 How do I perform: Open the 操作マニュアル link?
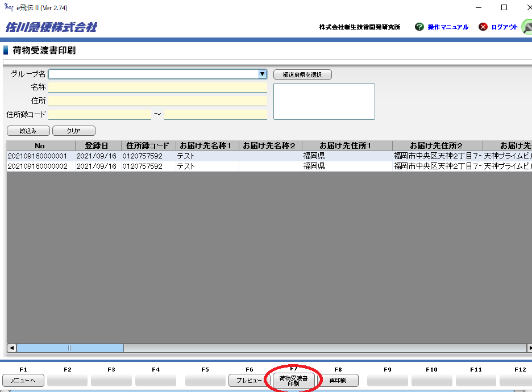click(448, 27)
